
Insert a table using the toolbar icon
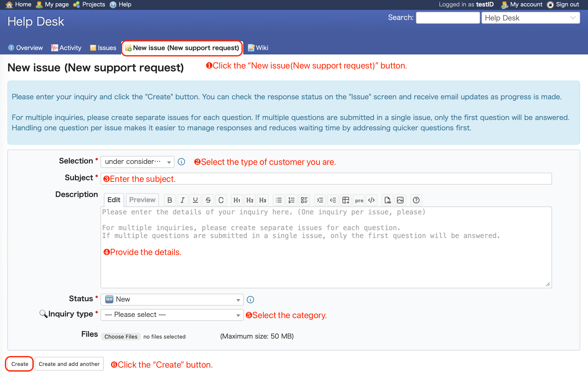click(x=346, y=200)
